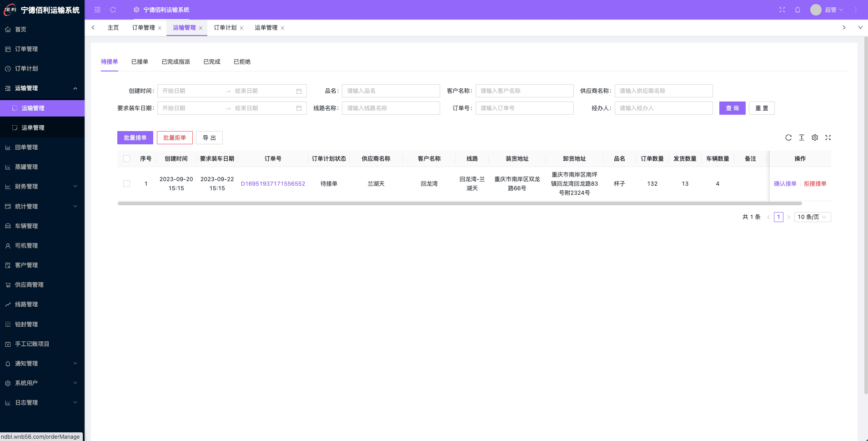Expand the 统计管理 sidebar group

tap(42, 206)
